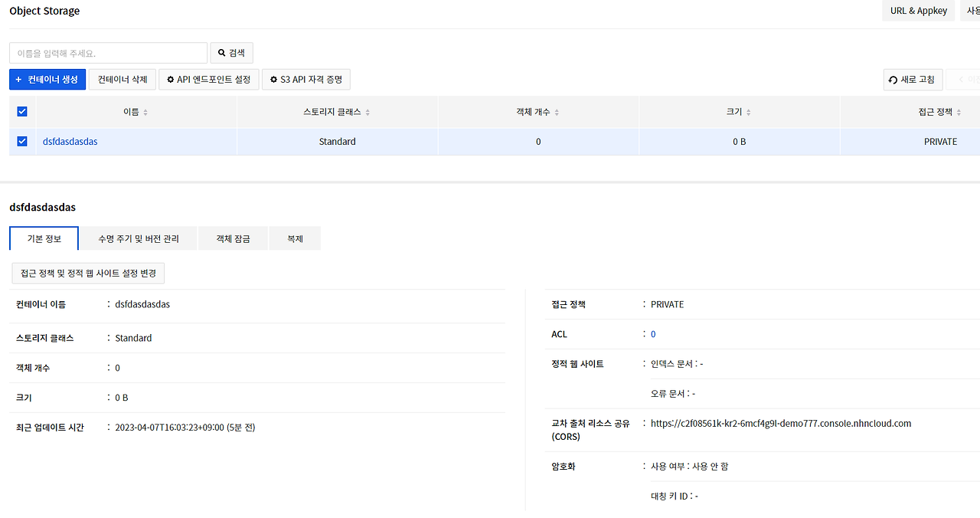Click the refresh arrow icon in 새로 고침
Image resolution: width=980 pixels, height=518 pixels.
coord(893,80)
